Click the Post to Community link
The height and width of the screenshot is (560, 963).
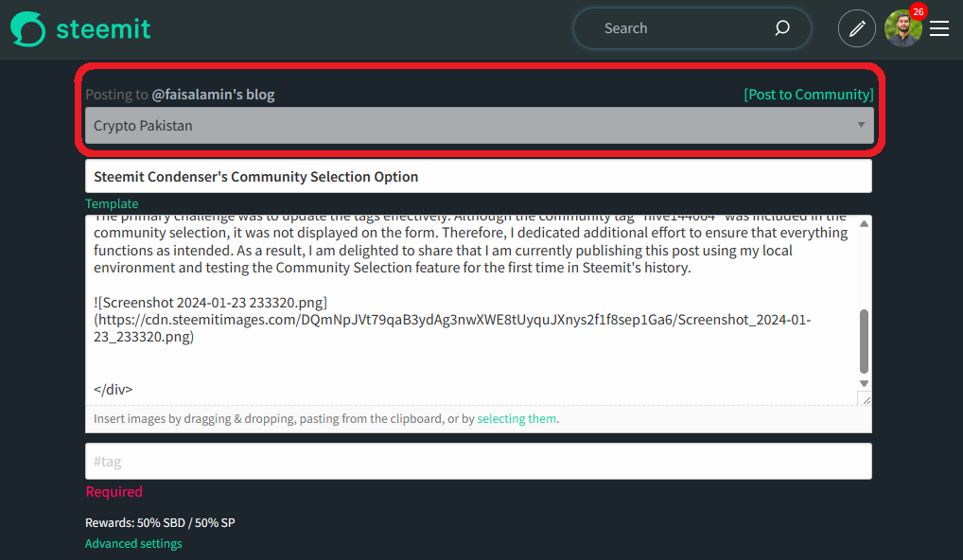click(808, 95)
